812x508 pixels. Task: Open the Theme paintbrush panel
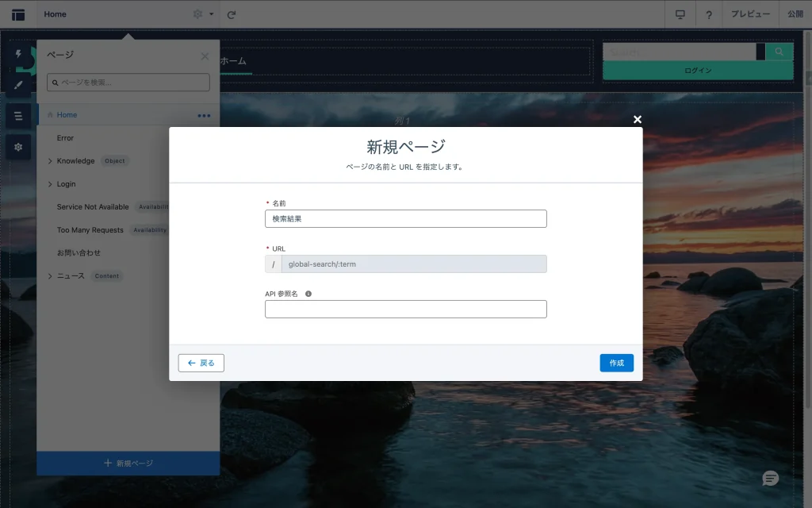[x=18, y=85]
